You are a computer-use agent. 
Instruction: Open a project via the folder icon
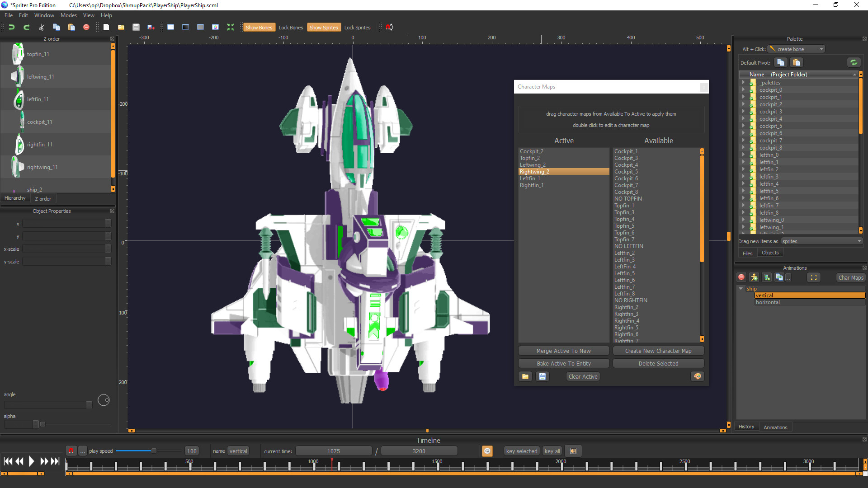click(121, 27)
